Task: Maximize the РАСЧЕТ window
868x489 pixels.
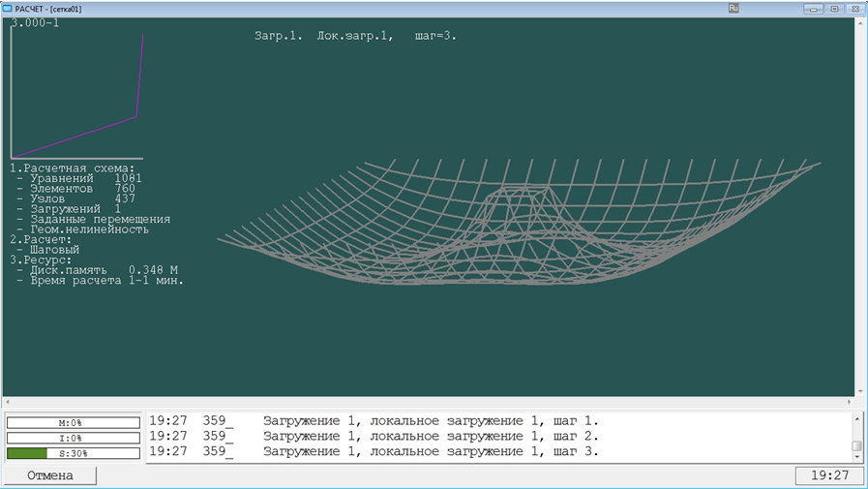Action: [834, 9]
